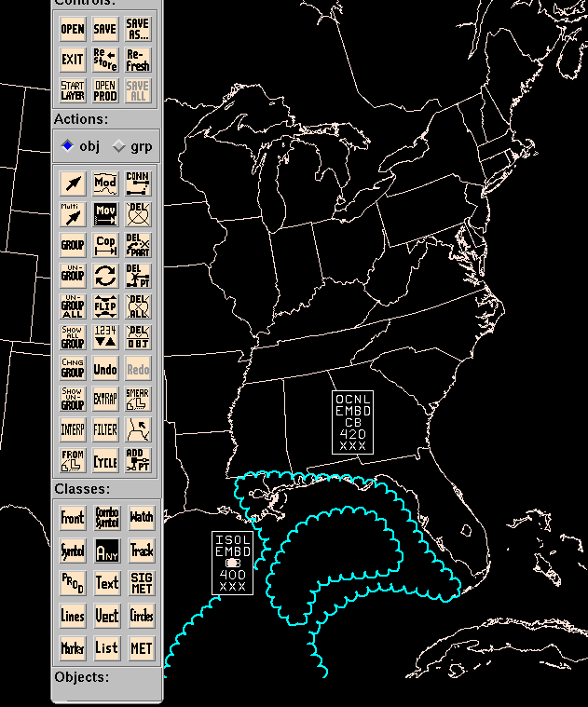Viewport: 588px width, 707px height.
Task: Toggle the Any class button
Action: point(107,551)
